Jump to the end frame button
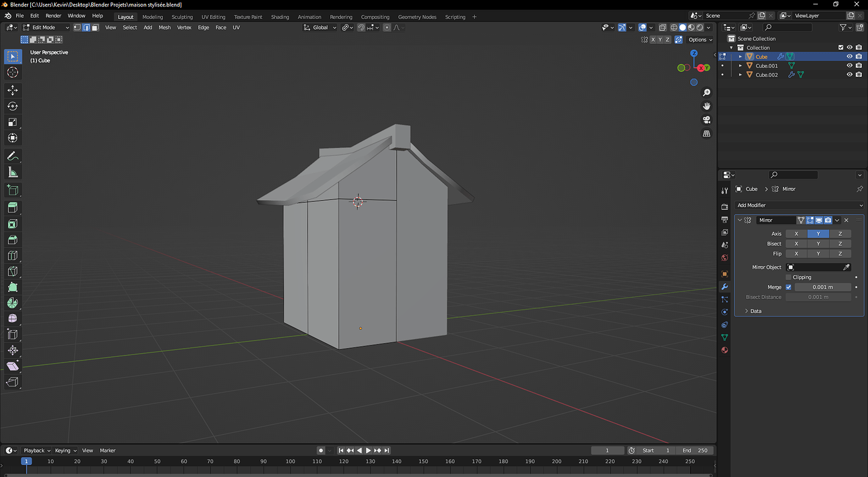The height and width of the screenshot is (477, 868). (387, 451)
